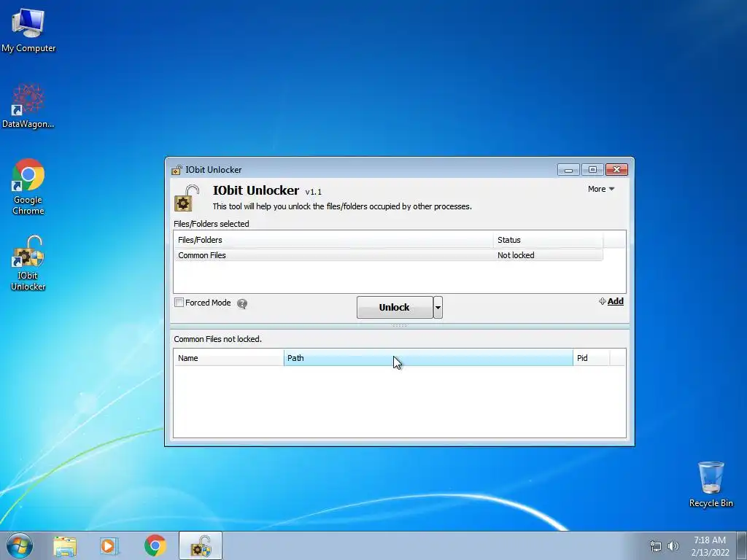Sort by the Status column header
Viewport: 747px width, 560px height.
click(x=548, y=240)
